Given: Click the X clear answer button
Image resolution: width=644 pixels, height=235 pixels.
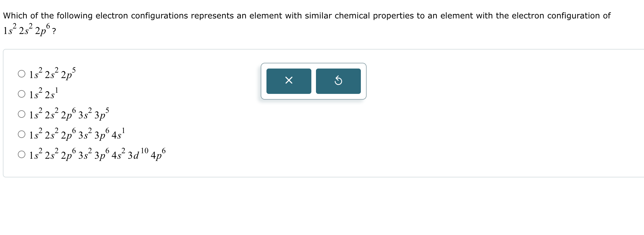Looking at the screenshot, I should pos(289,81).
